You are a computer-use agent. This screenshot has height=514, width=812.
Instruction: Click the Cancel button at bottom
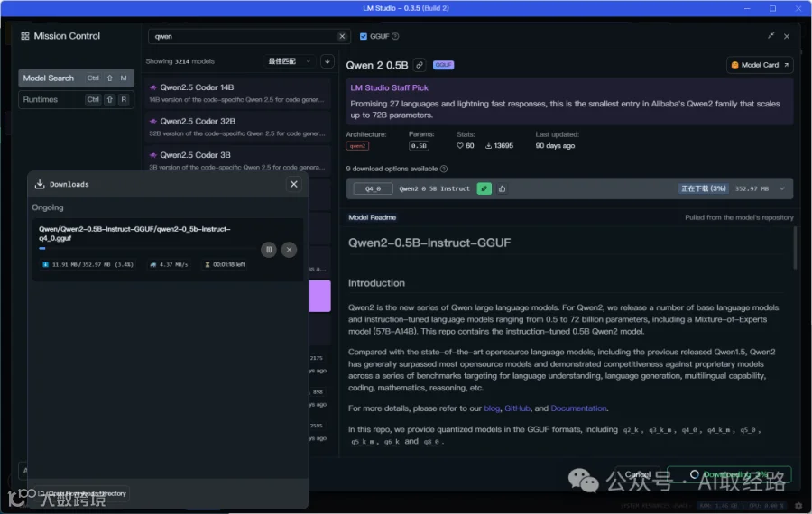(638, 474)
